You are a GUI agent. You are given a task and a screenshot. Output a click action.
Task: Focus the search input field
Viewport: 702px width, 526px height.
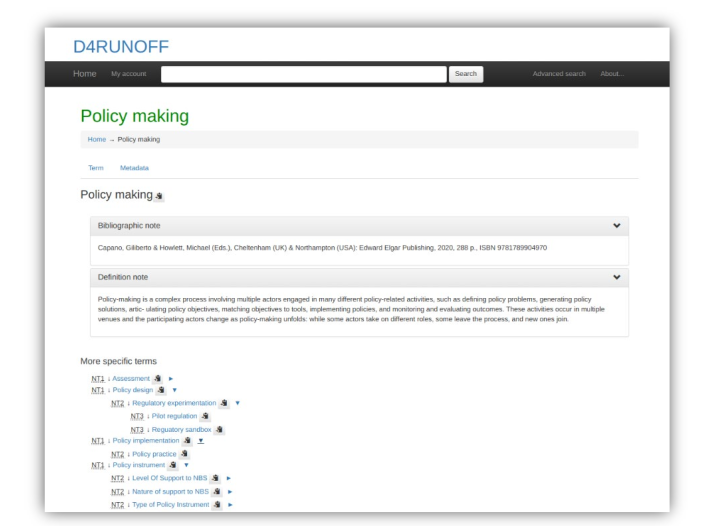pos(303,74)
